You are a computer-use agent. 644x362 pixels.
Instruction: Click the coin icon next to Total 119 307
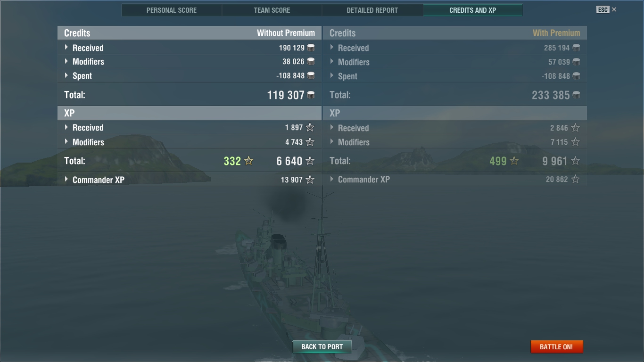[311, 95]
